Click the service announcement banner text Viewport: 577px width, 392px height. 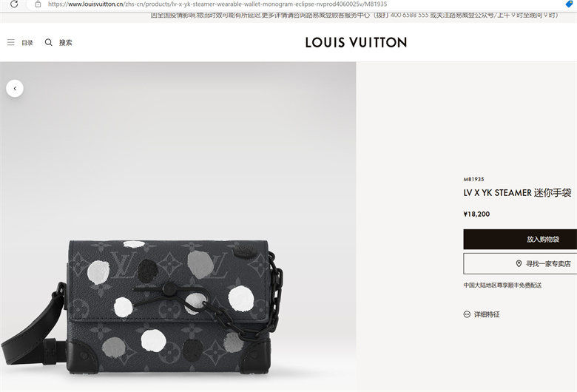(x=355, y=15)
